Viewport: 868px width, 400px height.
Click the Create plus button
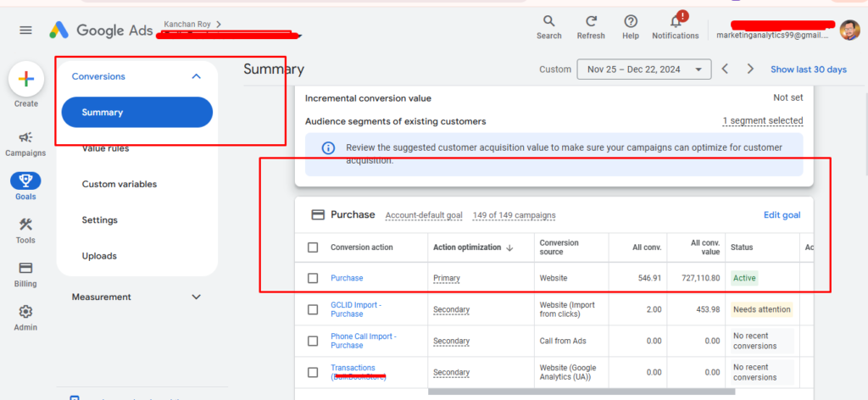pyautogui.click(x=26, y=79)
